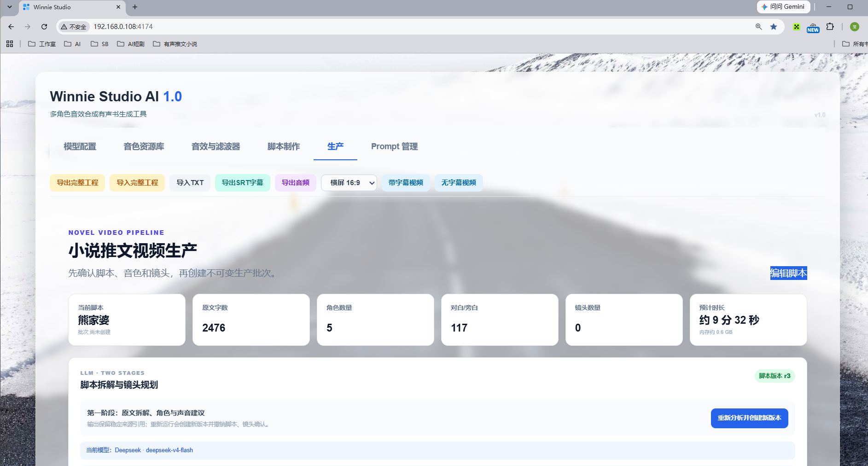Close the Winnie Studio tab
Viewport: 868px width, 466px height.
click(x=118, y=7)
